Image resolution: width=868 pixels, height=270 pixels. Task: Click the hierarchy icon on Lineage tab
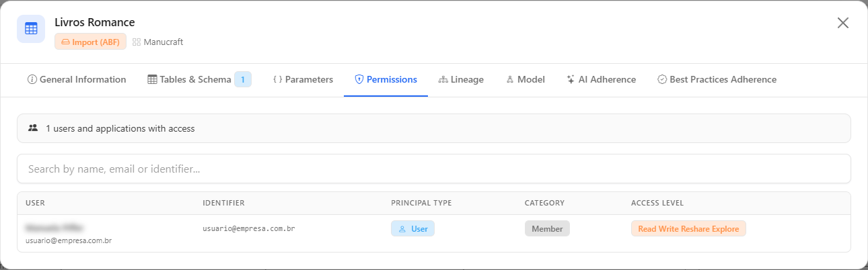tap(443, 79)
